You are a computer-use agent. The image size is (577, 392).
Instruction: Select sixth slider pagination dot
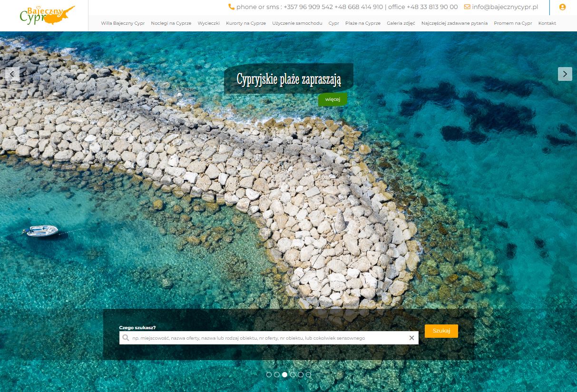click(308, 375)
